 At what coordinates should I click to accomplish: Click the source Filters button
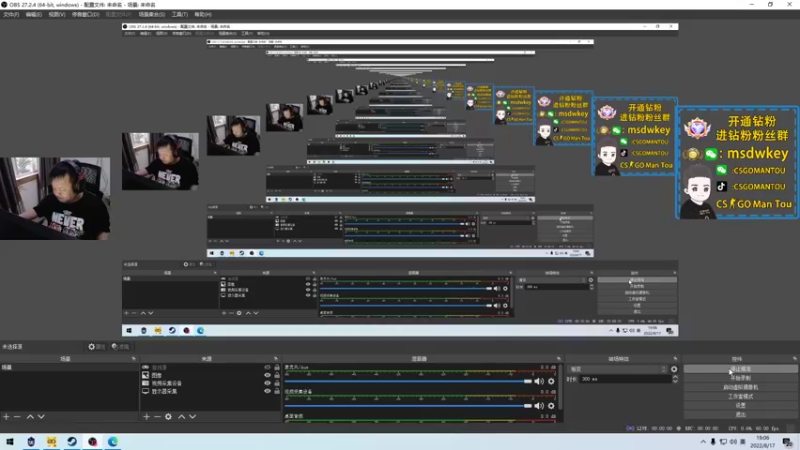click(120, 346)
